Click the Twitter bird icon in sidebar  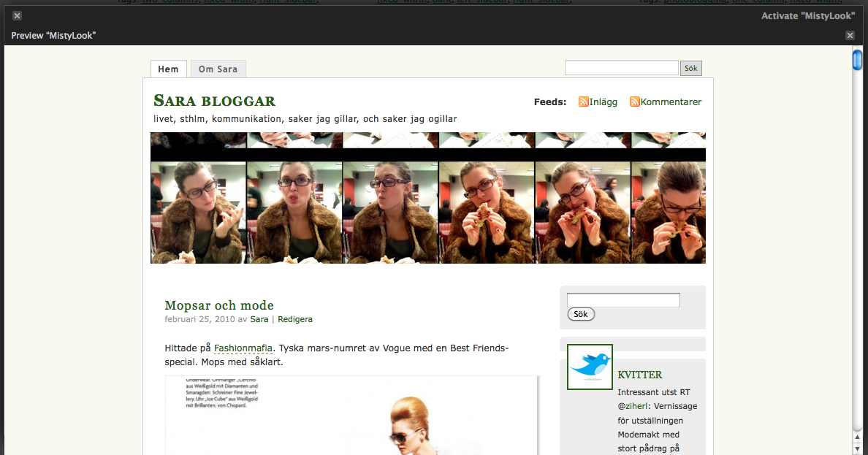(590, 366)
